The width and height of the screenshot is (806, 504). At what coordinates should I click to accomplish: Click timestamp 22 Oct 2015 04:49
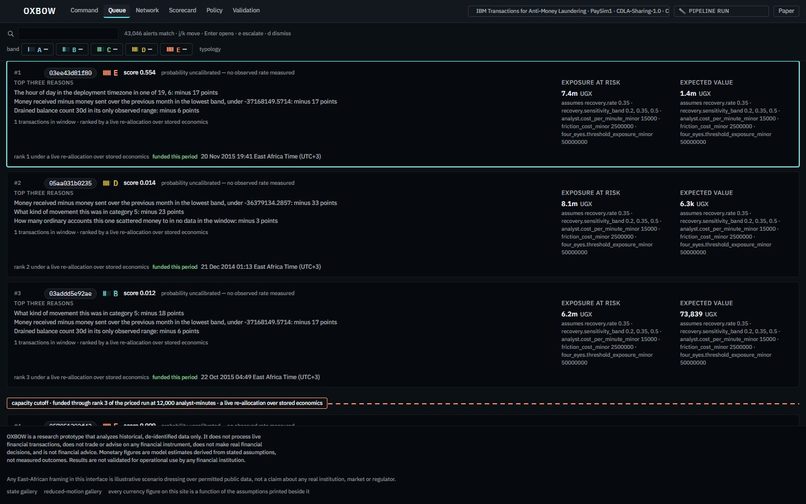tap(260, 377)
